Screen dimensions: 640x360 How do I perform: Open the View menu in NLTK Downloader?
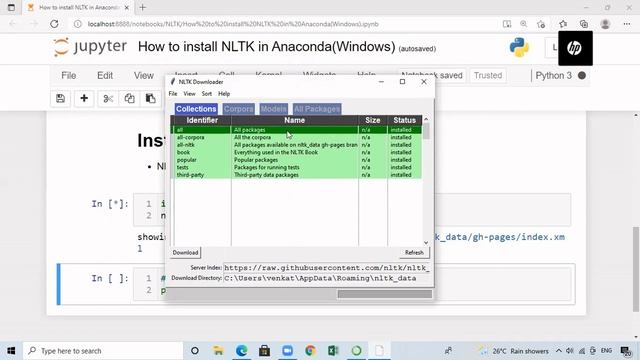click(189, 94)
